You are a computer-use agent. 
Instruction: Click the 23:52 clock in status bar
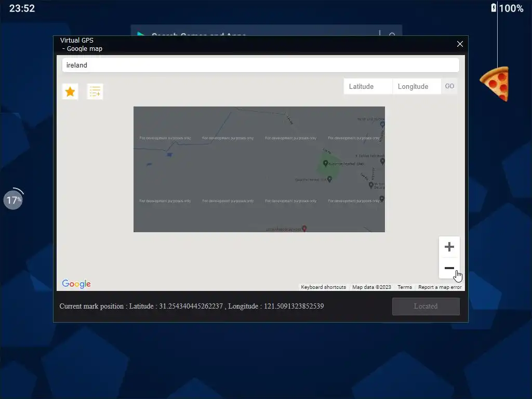click(x=22, y=8)
